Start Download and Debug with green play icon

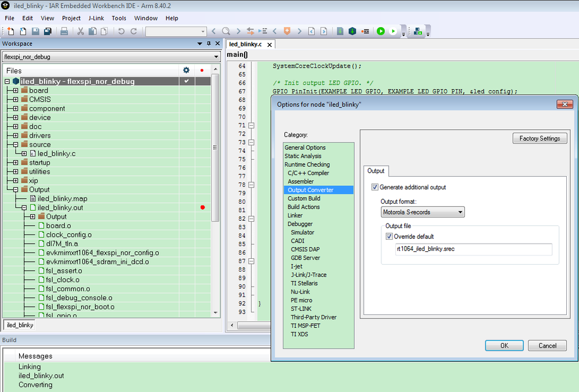coord(380,31)
